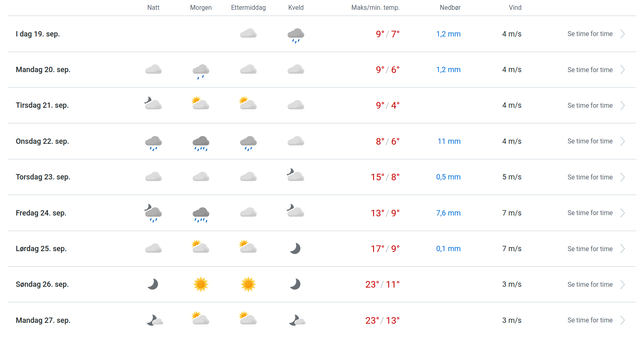Viewport: 644px width, 338px height.
Task: Click the 11 mm precipitation value
Action: 449,141
